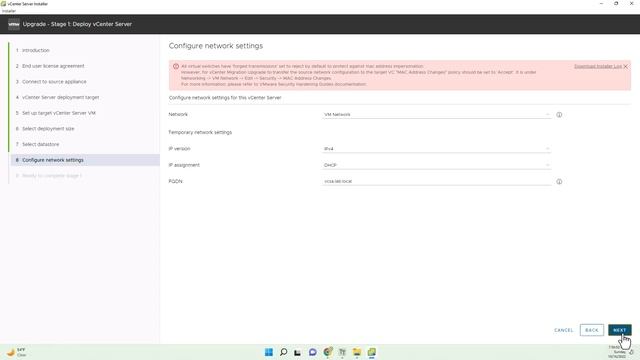Click the warning icon in red banner
The width and height of the screenshot is (640, 360).
pyautogui.click(x=176, y=66)
